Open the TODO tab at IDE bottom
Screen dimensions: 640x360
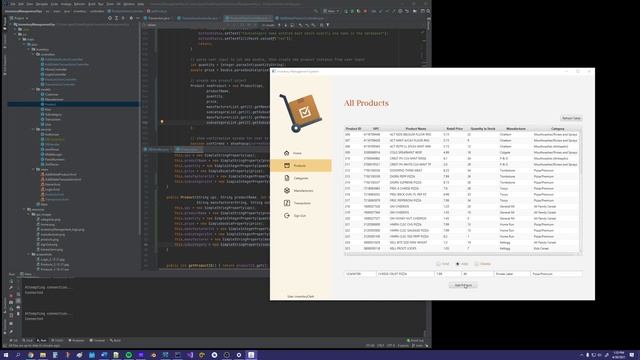tap(58, 340)
